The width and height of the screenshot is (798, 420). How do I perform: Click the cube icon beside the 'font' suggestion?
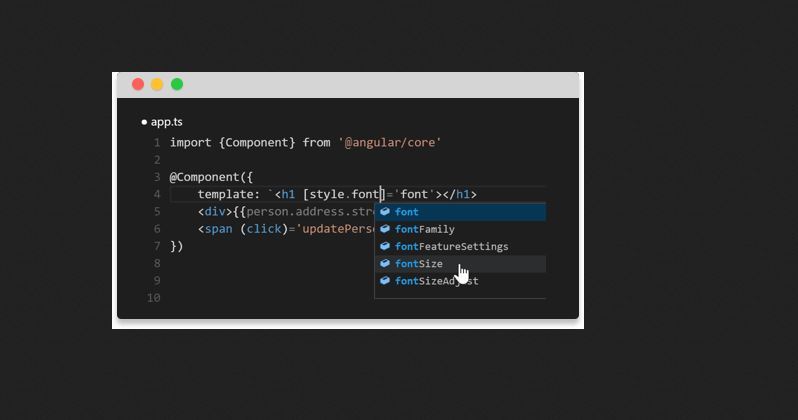pyautogui.click(x=385, y=212)
